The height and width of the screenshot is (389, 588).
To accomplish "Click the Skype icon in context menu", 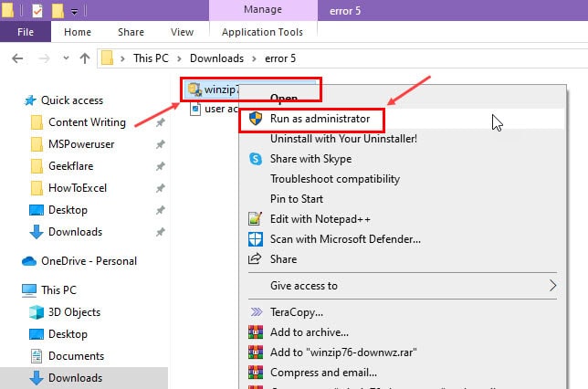I will pos(256,159).
